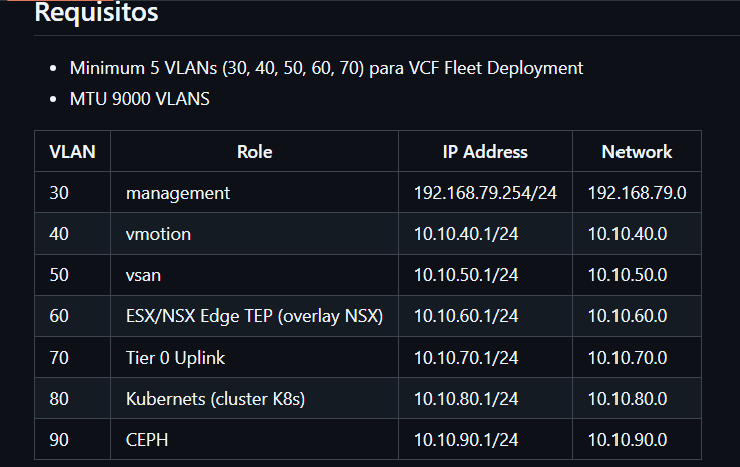Select the CEPH role cell
Screen dimensions: 740x467
tap(148, 440)
